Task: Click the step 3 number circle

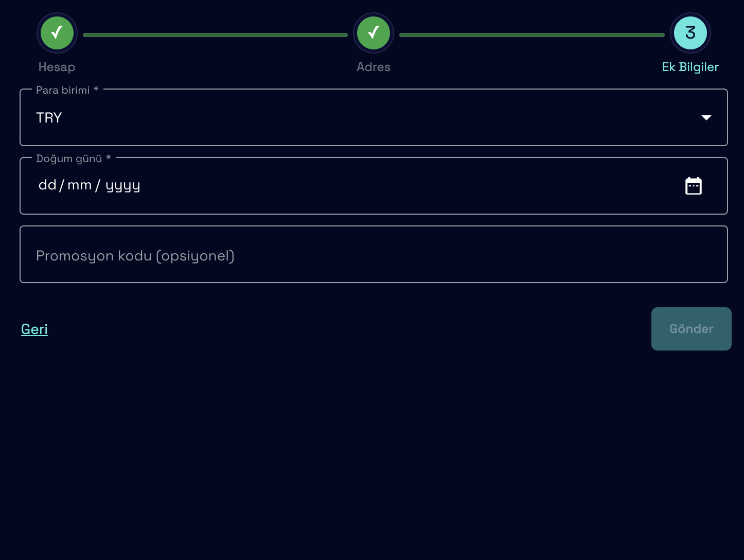Action: 690,33
